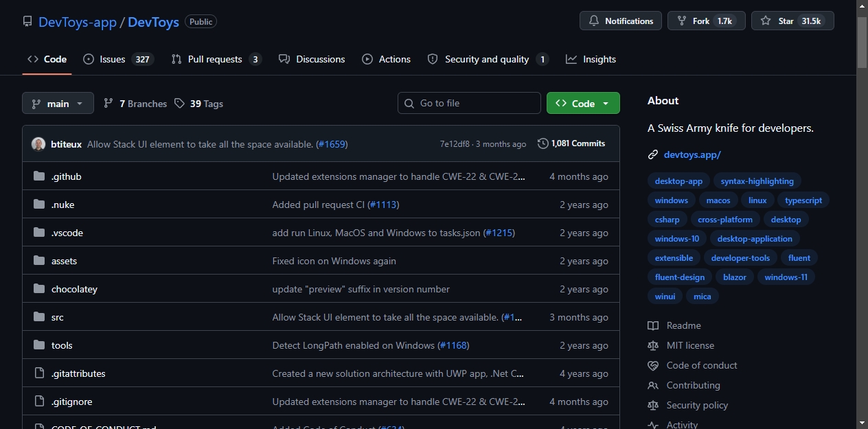Select the macos topic tag
868x429 pixels.
[x=718, y=200]
